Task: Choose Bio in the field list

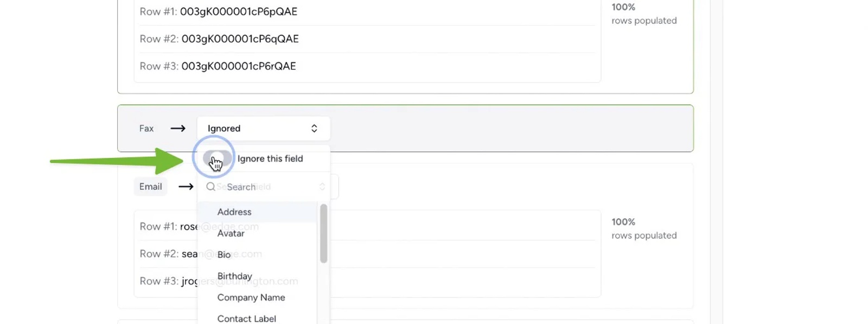Action: click(x=258, y=255)
